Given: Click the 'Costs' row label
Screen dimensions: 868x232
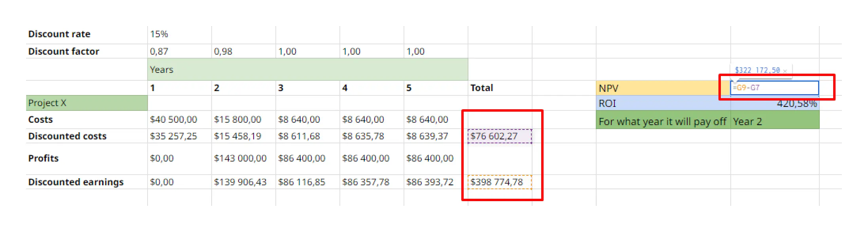Looking at the screenshot, I should click(x=87, y=120).
